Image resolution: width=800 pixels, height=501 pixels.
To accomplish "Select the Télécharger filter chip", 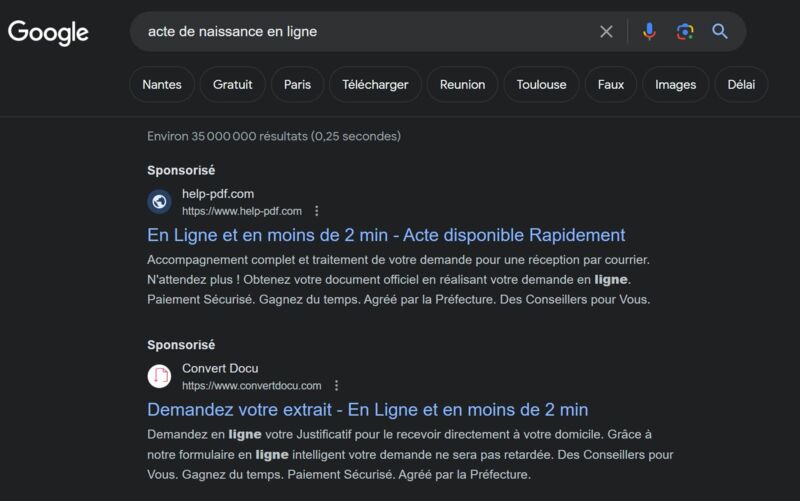I will click(375, 85).
